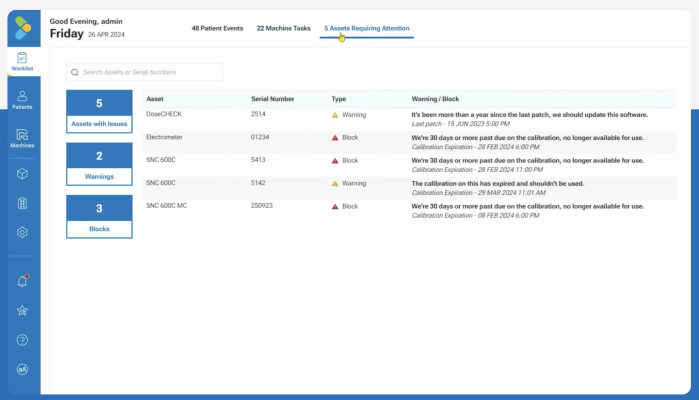Go to Patients in sidebar
The image size is (699, 400).
[x=22, y=99]
